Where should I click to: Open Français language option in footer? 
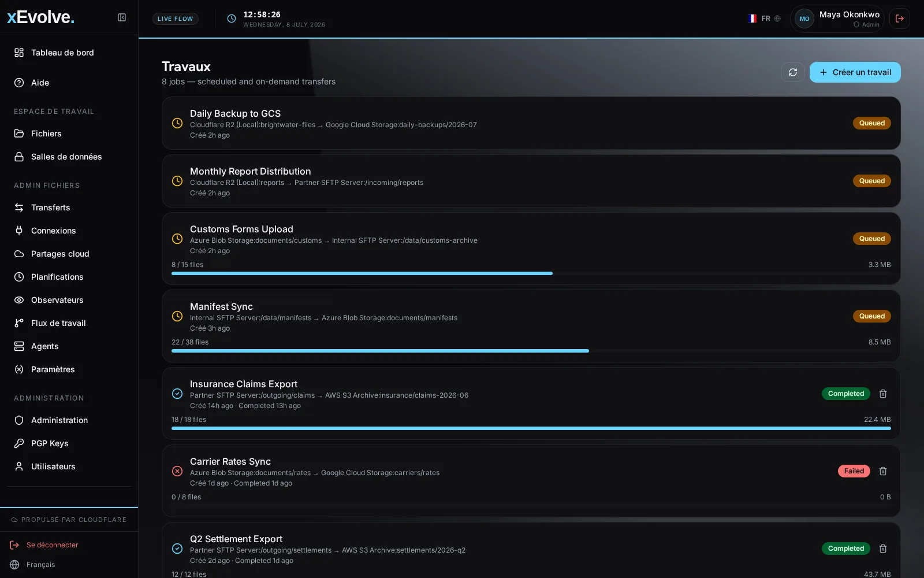[40, 565]
